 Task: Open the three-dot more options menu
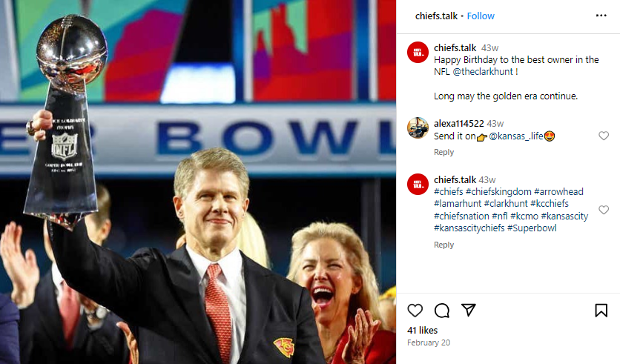pos(601,16)
